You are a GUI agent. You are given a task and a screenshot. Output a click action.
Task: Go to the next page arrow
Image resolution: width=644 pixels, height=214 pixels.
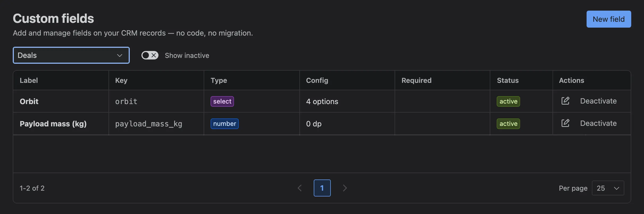[x=345, y=188]
